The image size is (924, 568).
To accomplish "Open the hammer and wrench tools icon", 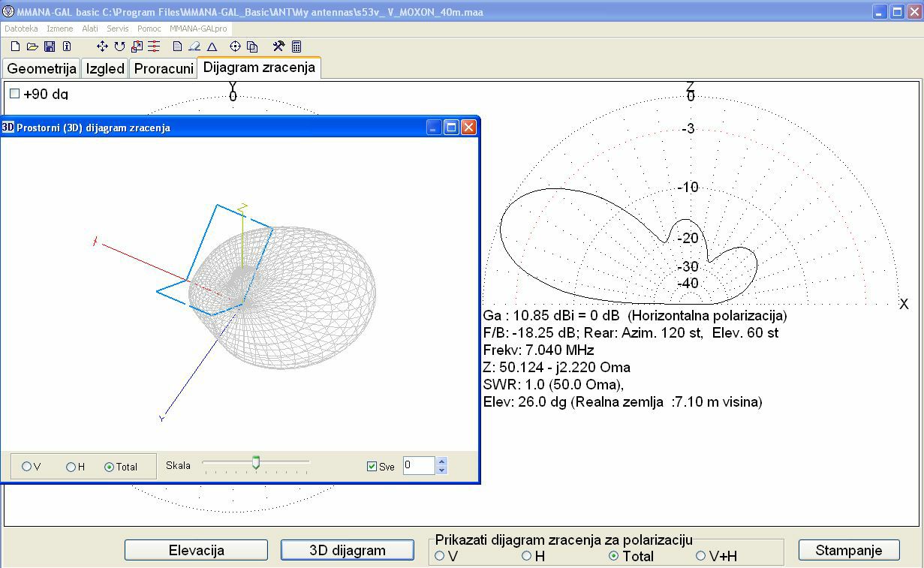I will click(x=278, y=47).
